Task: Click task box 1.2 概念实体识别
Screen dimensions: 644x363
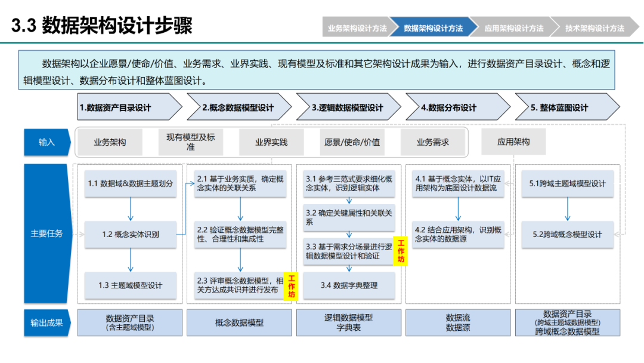Action: (130, 234)
